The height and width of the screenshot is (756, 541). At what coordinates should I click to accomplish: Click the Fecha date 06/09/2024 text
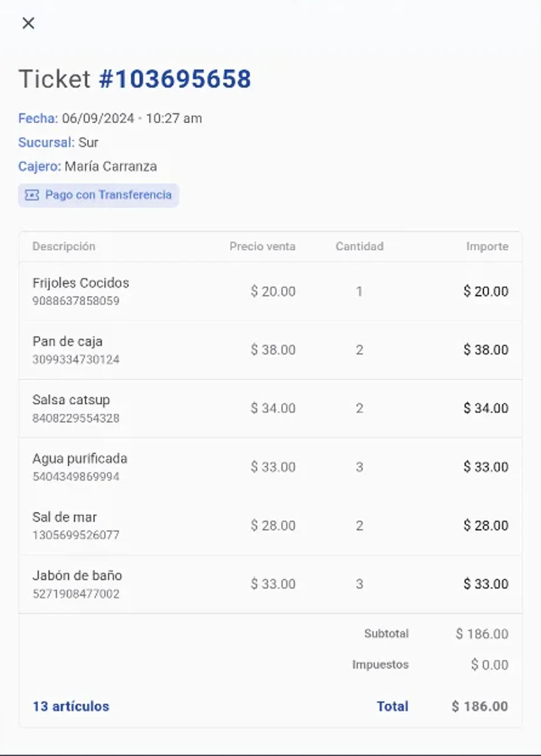(x=98, y=118)
